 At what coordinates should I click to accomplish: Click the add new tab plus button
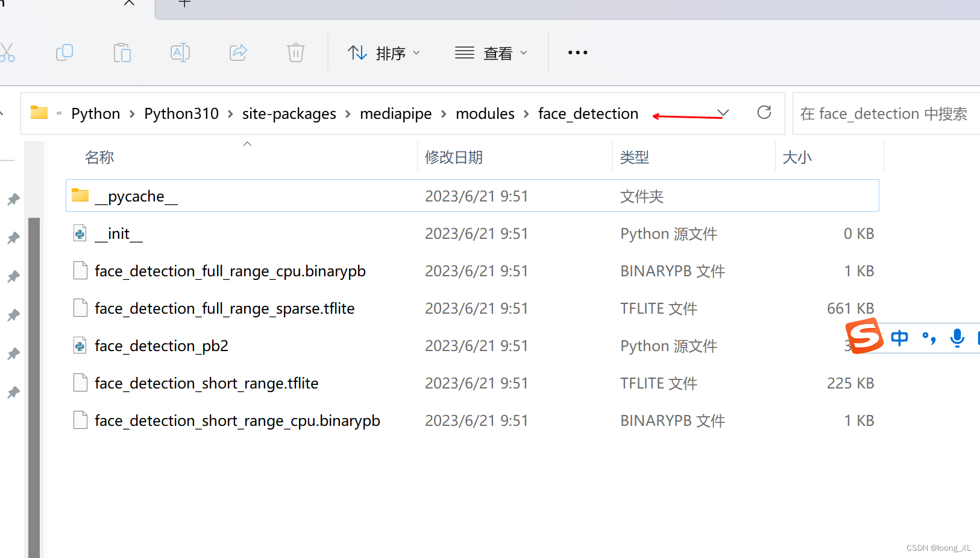[x=184, y=3]
